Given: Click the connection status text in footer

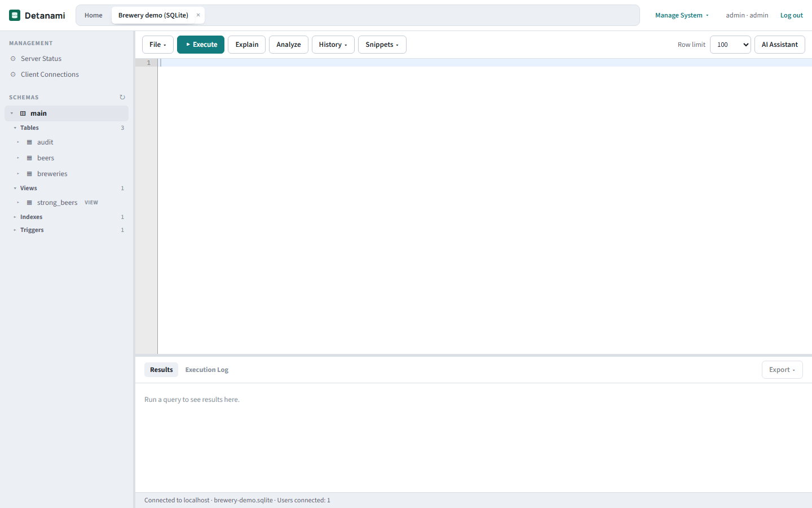Looking at the screenshot, I should tap(237, 500).
